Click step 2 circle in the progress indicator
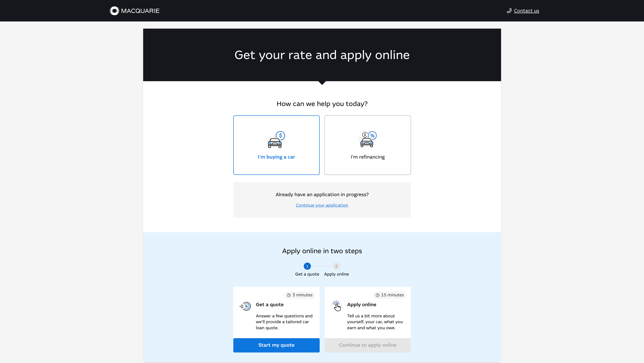 pos(336,266)
